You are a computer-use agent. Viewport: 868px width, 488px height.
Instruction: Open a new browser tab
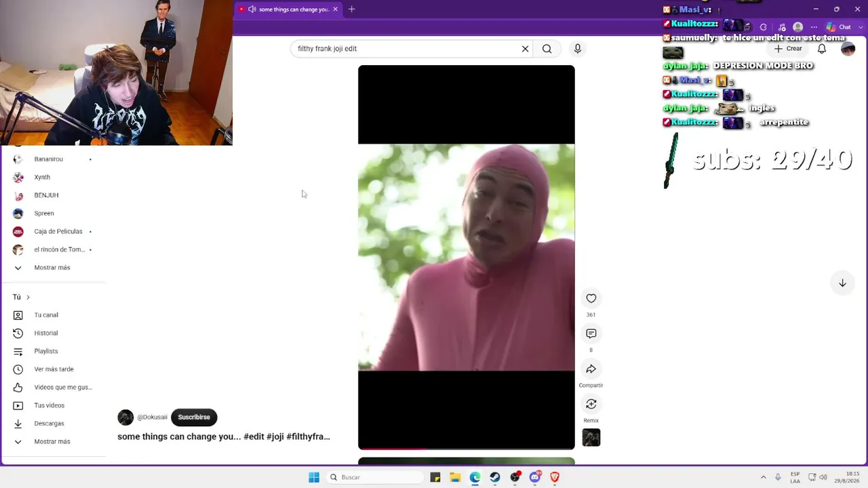tap(351, 9)
